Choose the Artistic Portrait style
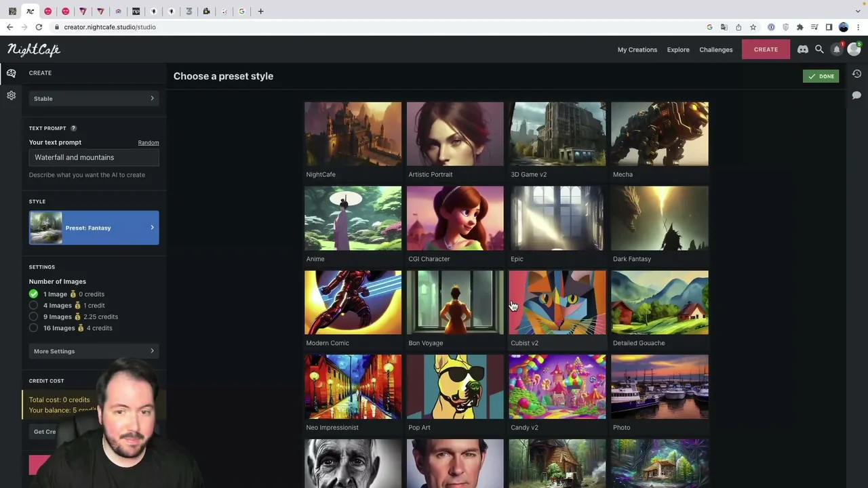Image resolution: width=868 pixels, height=488 pixels. 455,140
